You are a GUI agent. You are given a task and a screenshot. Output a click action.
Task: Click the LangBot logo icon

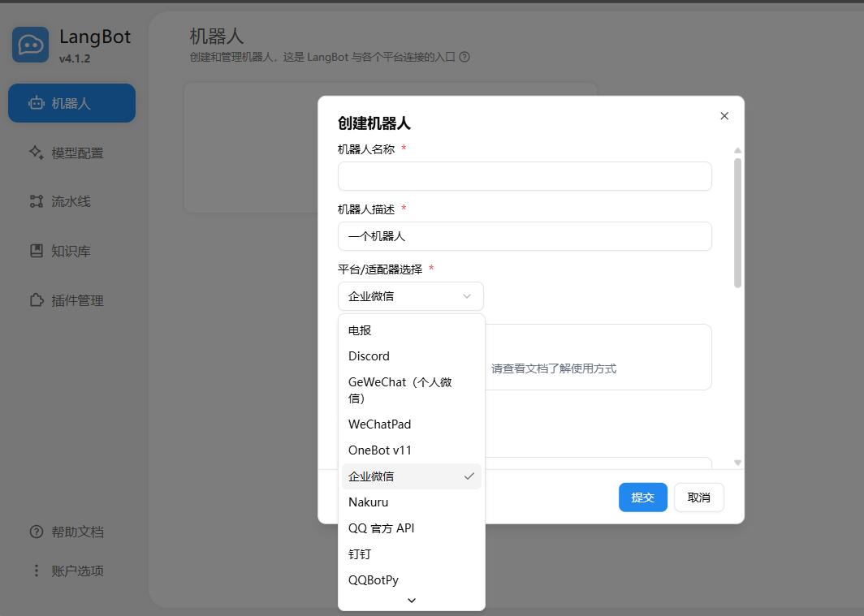(x=30, y=45)
